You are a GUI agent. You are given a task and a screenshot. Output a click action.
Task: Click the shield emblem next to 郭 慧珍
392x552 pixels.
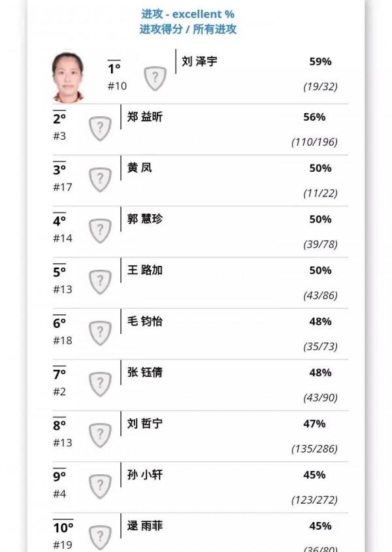99,231
